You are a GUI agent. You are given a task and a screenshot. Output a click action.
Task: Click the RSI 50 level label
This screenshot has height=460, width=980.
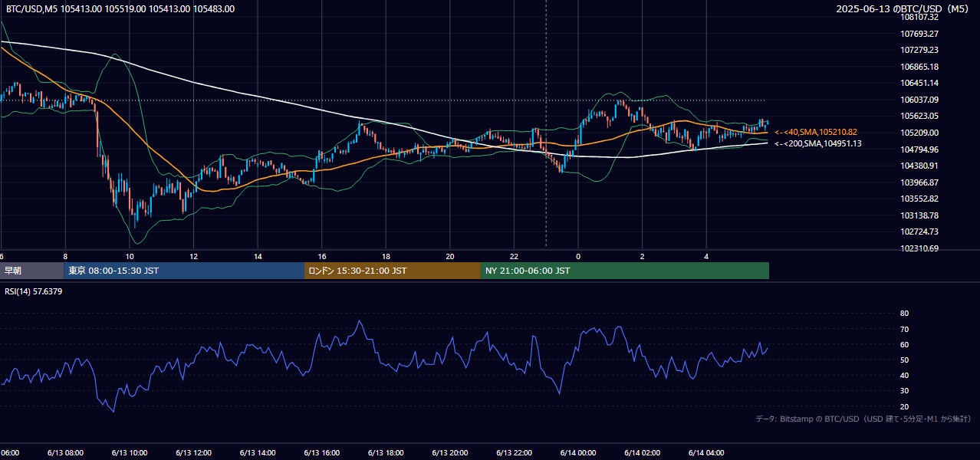tap(904, 360)
